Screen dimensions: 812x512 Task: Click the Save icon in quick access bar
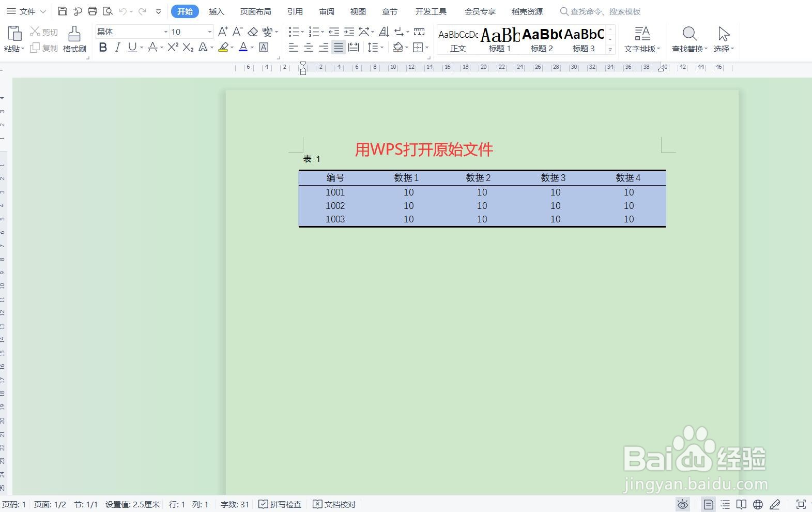[63, 11]
